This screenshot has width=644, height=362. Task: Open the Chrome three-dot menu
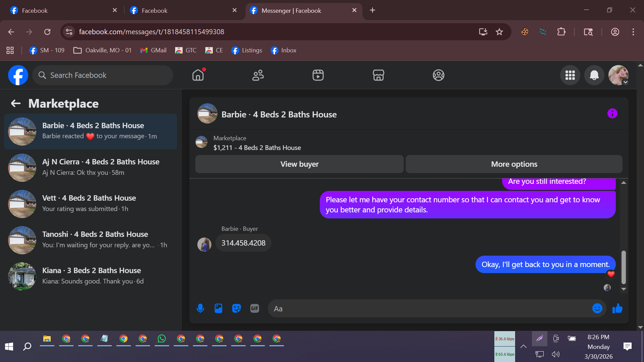pos(633,32)
